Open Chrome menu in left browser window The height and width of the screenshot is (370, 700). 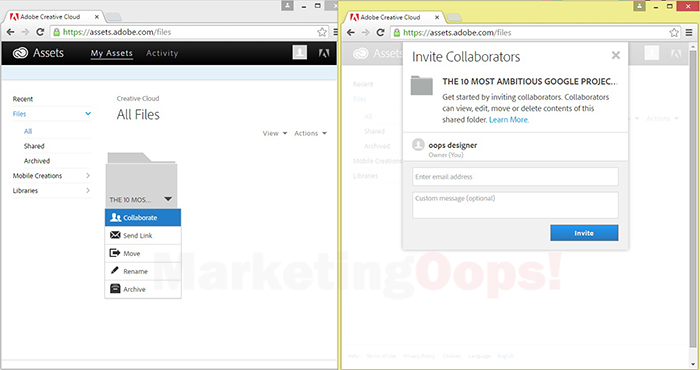(x=335, y=32)
